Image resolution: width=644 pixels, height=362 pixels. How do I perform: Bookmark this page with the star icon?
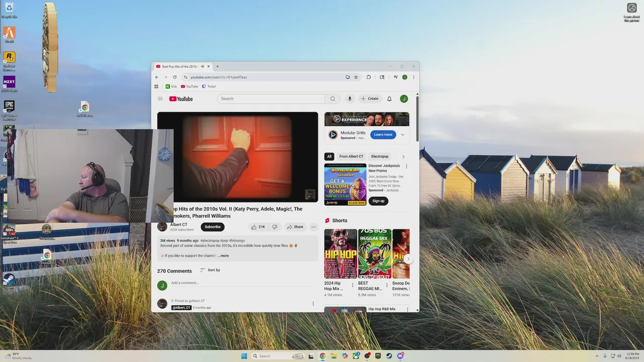click(356, 77)
